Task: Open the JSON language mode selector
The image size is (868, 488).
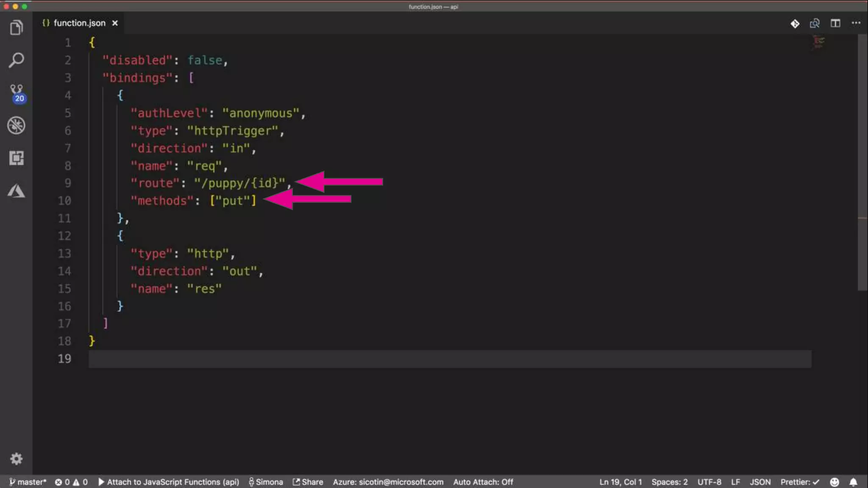Action: click(760, 482)
